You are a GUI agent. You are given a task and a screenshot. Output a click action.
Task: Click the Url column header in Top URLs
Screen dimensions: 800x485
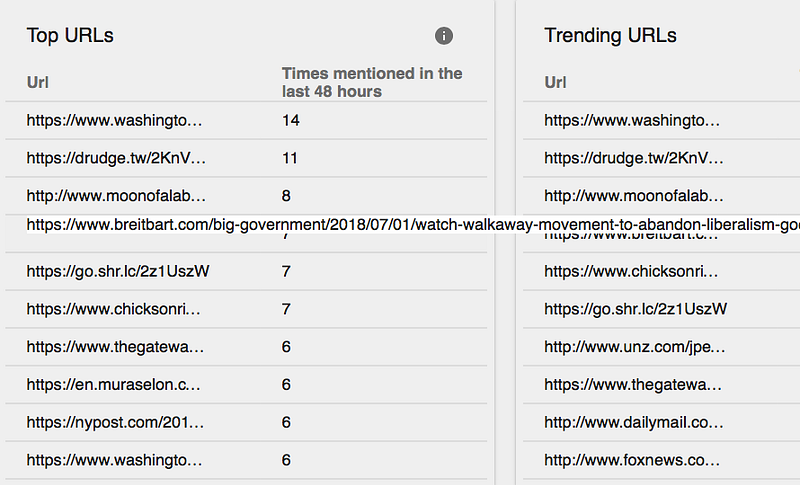coord(38,82)
